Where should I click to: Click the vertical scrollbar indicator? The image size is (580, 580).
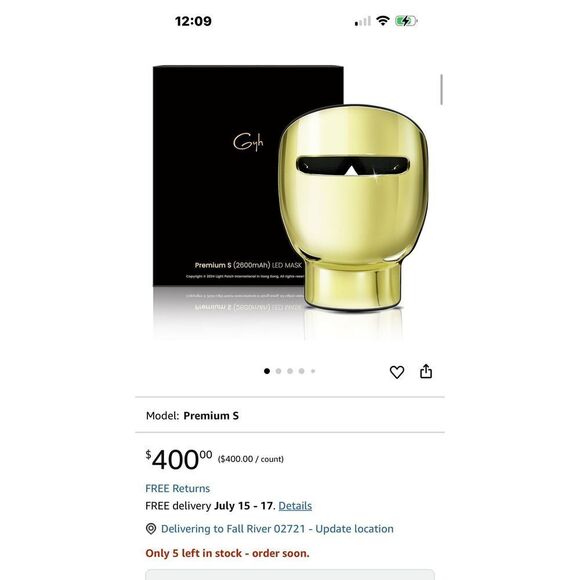point(441,90)
